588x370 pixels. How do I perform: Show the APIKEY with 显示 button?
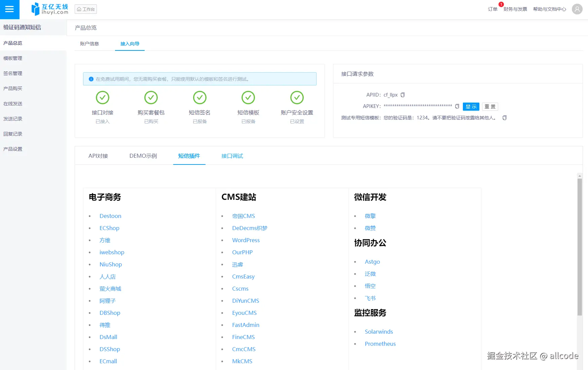click(471, 107)
